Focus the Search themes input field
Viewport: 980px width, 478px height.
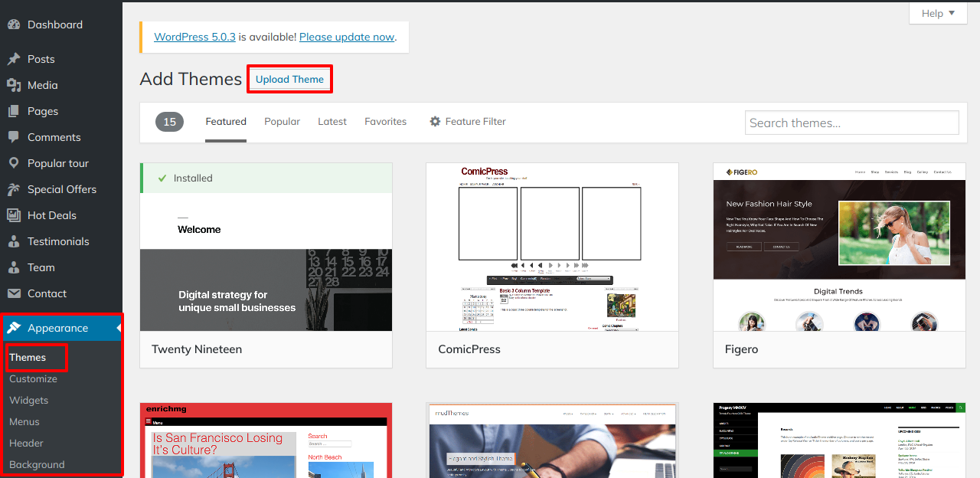[x=851, y=123]
